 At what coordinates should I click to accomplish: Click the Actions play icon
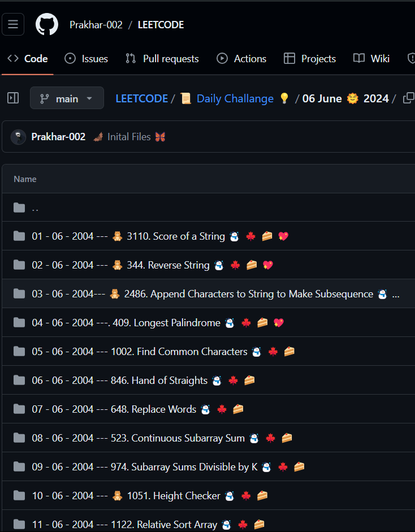[x=222, y=59]
